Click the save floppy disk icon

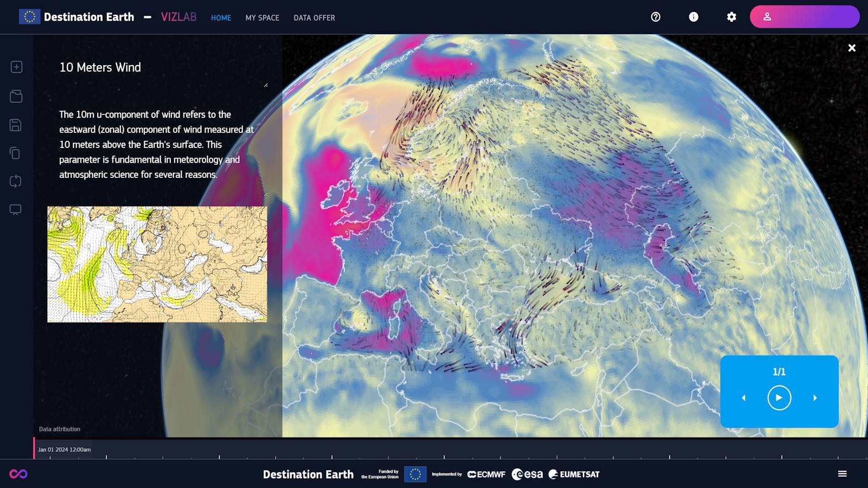tap(16, 125)
